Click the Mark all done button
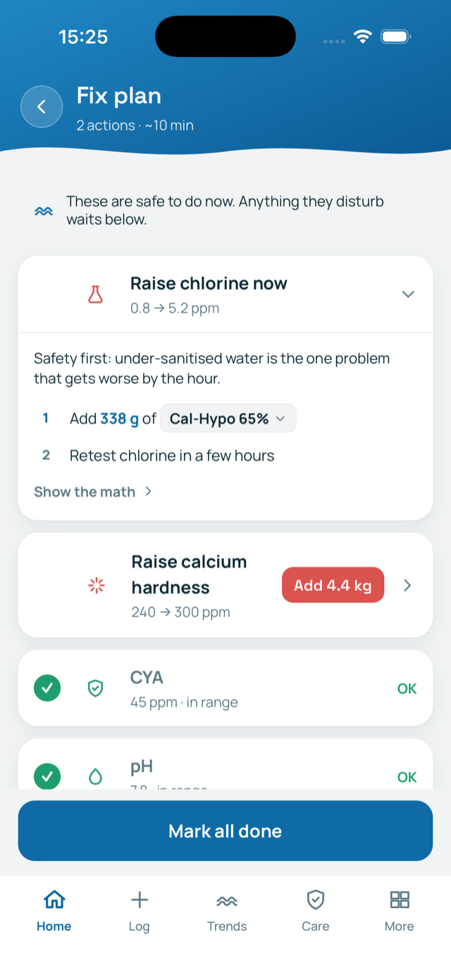Screen dimensions: 451x980 click(225, 831)
